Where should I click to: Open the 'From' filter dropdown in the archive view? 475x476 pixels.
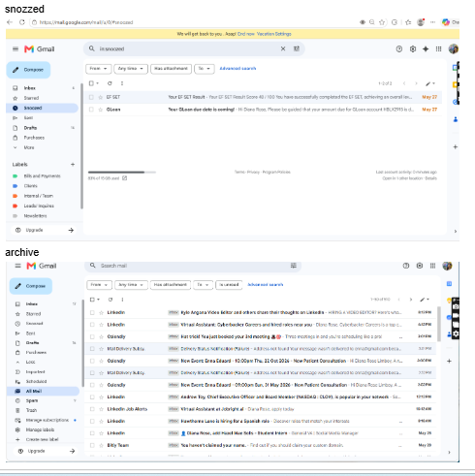click(99, 285)
